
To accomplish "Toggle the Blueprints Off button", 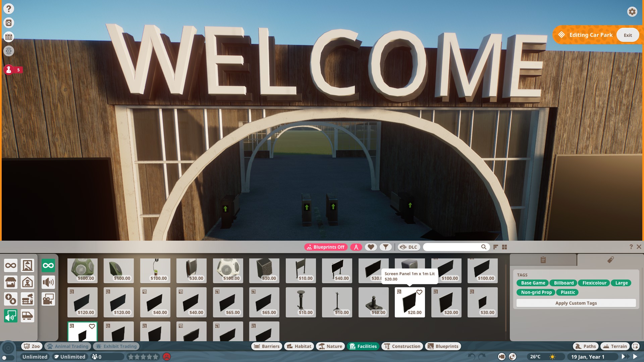I will (x=326, y=247).
